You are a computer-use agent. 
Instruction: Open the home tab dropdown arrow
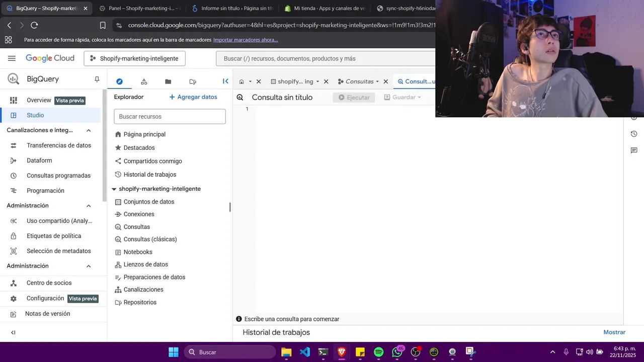pyautogui.click(x=250, y=81)
